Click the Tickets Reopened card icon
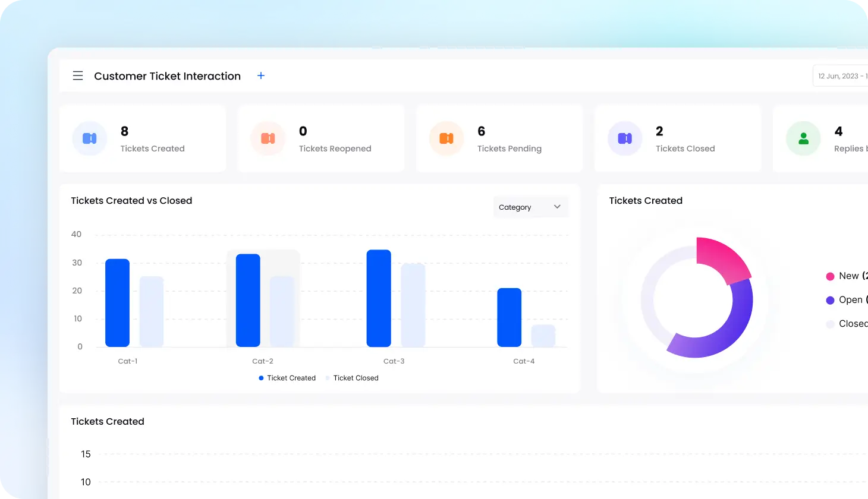868x499 pixels. coord(268,138)
